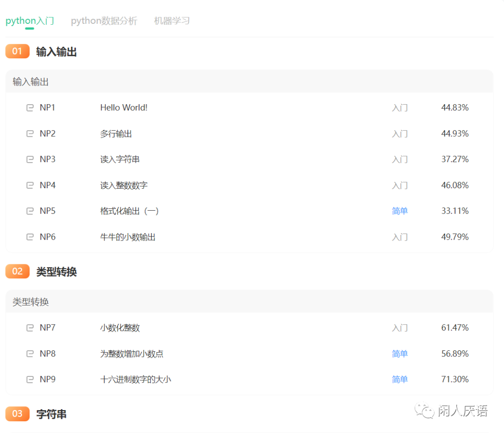
Task: Click the practice icon next to NP2
Action: (x=29, y=133)
